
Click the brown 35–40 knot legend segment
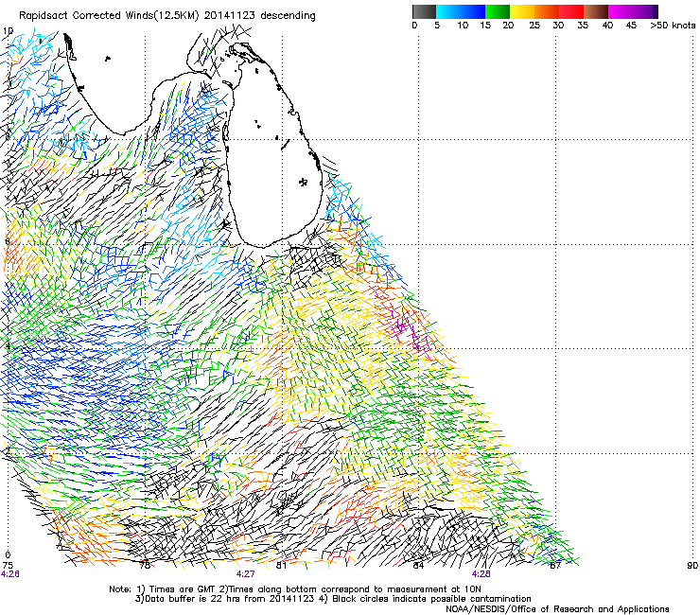coord(596,11)
